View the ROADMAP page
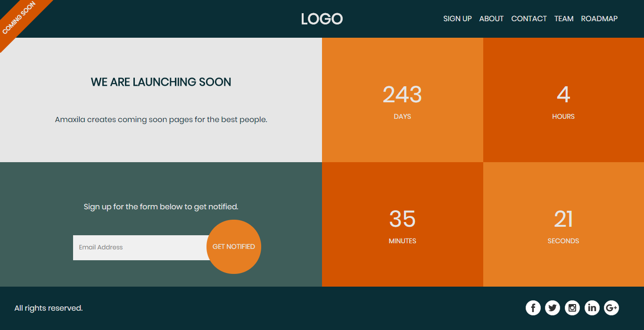This screenshot has height=330, width=644. pyautogui.click(x=599, y=18)
